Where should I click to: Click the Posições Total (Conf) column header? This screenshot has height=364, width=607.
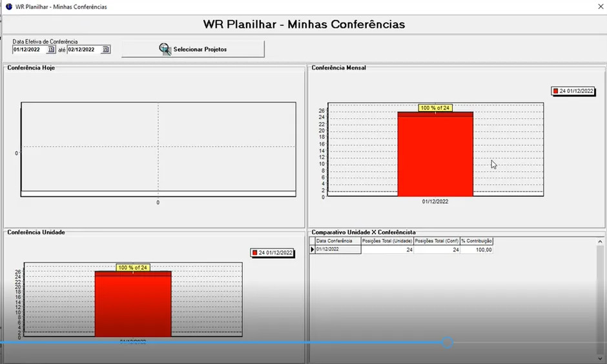[x=437, y=241]
